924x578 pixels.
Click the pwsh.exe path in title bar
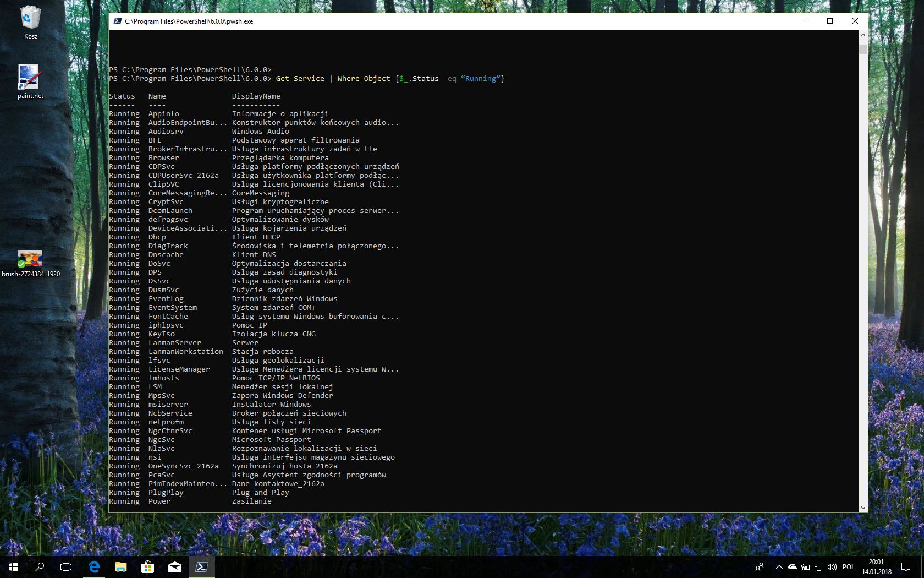(189, 21)
